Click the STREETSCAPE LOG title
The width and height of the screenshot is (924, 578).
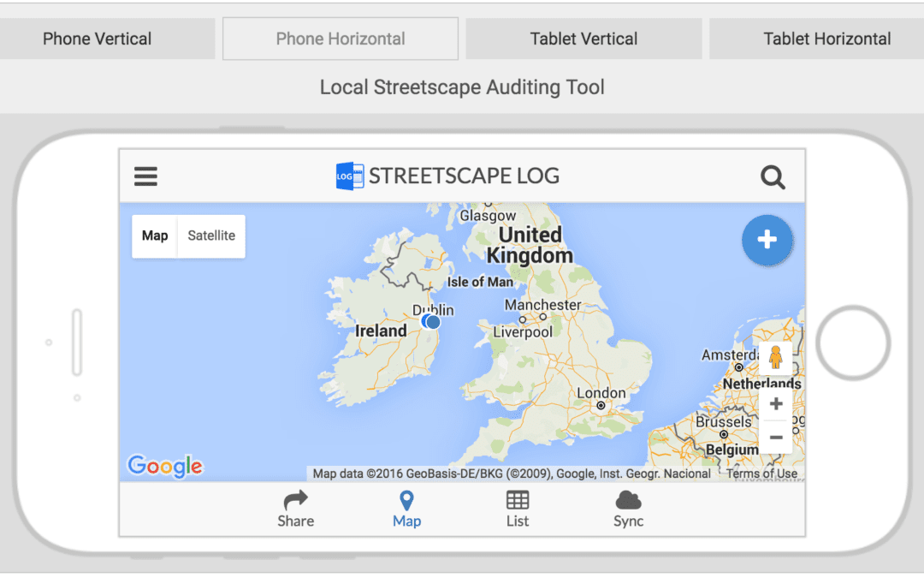464,176
